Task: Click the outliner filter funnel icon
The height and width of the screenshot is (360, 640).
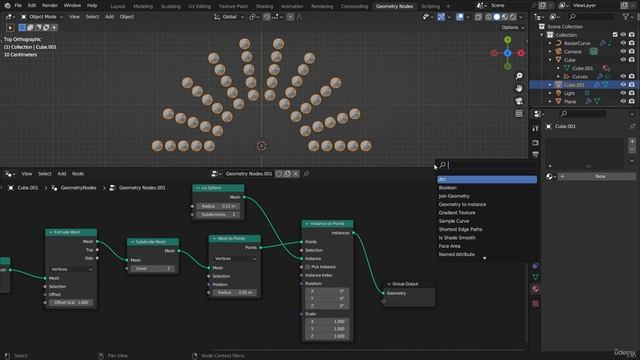Action: tap(625, 17)
